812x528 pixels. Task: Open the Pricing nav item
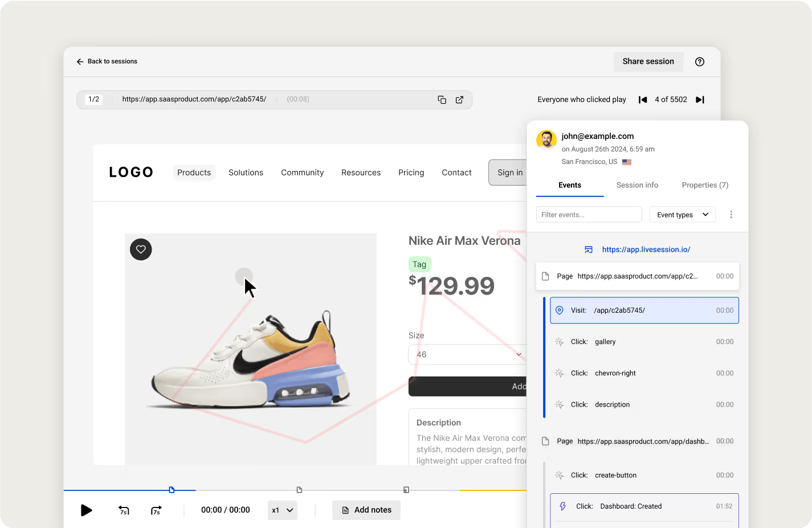click(411, 173)
